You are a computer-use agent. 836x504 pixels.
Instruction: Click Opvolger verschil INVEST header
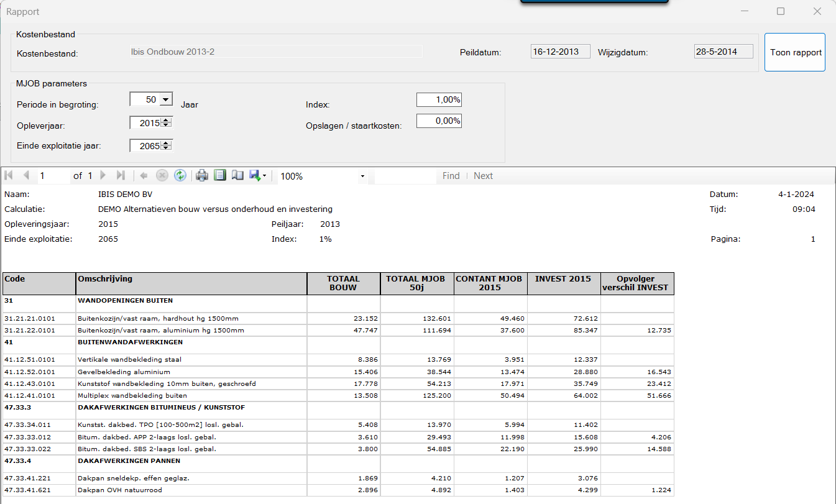coord(637,283)
